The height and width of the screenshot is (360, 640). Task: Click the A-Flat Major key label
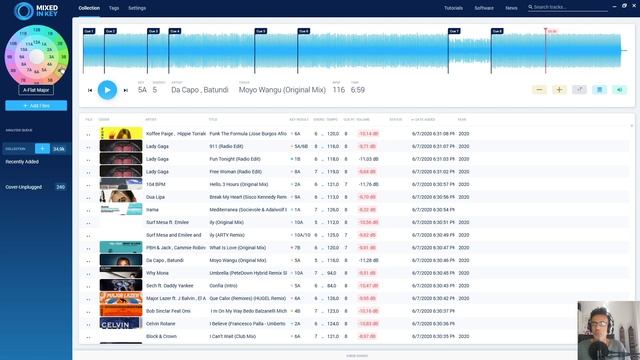tap(36, 90)
